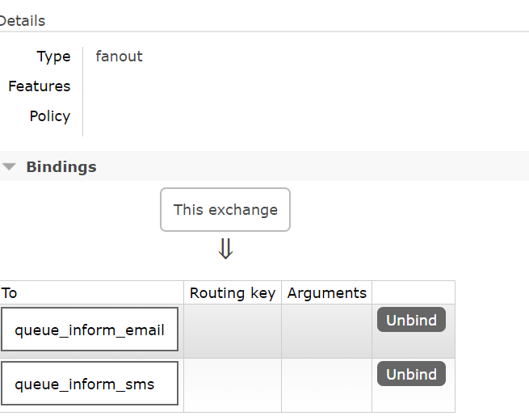Click arguments cell of queue_inform_sms row
Image resolution: width=529 pixels, height=420 pixels.
pyautogui.click(x=326, y=385)
